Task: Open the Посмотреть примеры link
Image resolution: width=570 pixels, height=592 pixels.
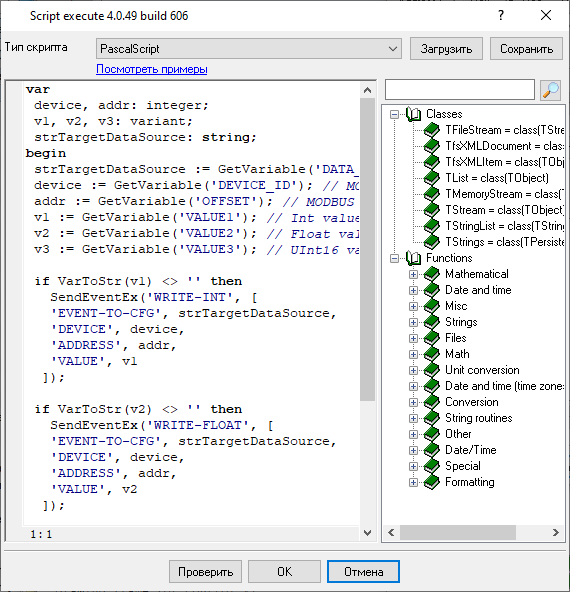Action: [151, 69]
